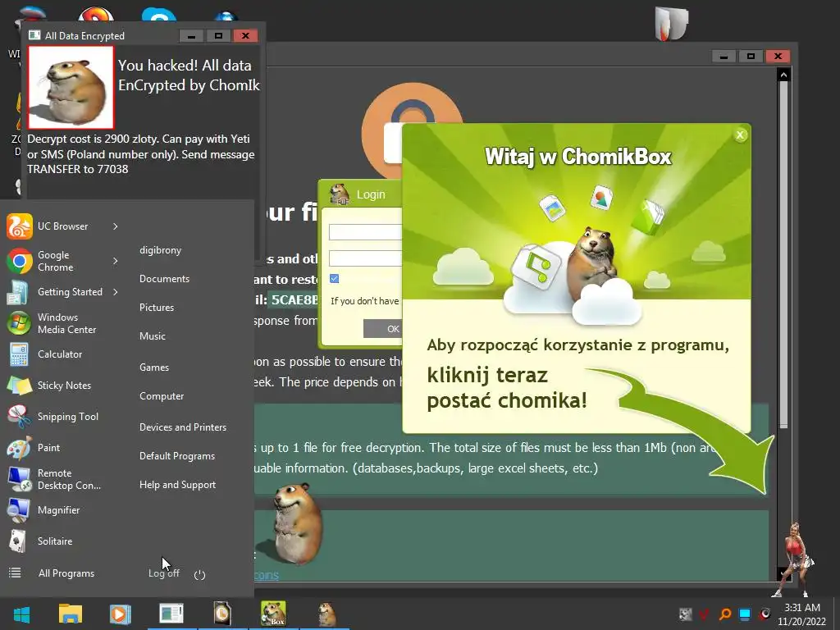Click the orange magnifier tray icon
840x630 pixels.
pos(725,614)
